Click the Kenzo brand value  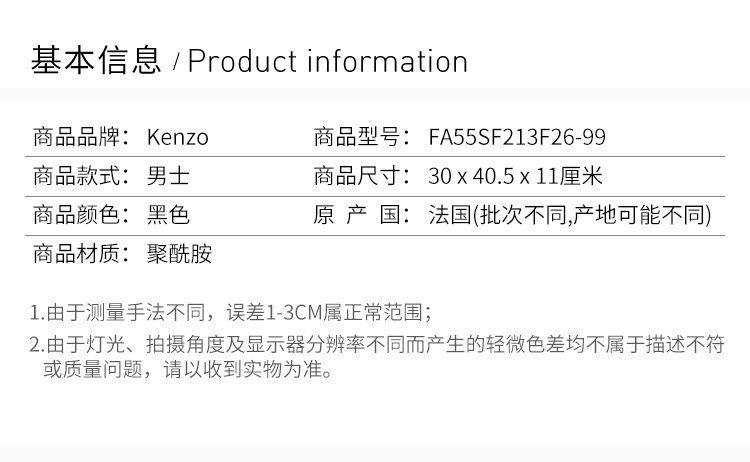click(178, 137)
